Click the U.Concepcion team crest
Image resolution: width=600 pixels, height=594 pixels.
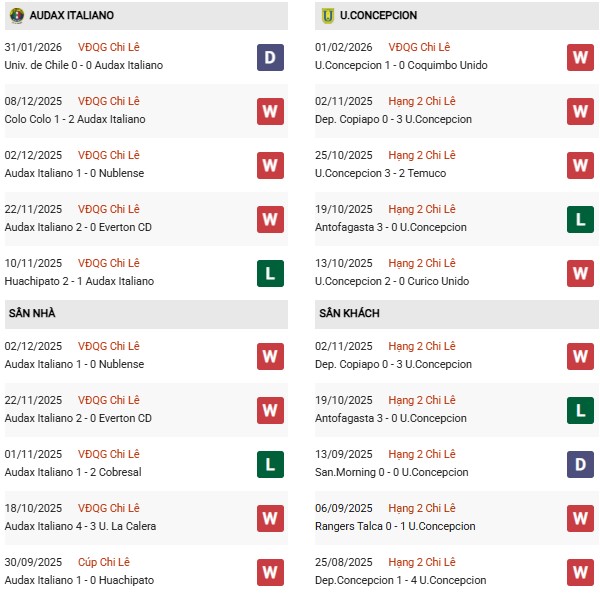pyautogui.click(x=326, y=16)
